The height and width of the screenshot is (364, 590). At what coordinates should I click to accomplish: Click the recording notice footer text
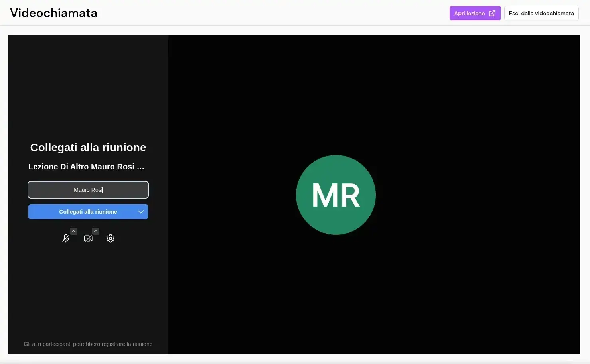pos(88,344)
